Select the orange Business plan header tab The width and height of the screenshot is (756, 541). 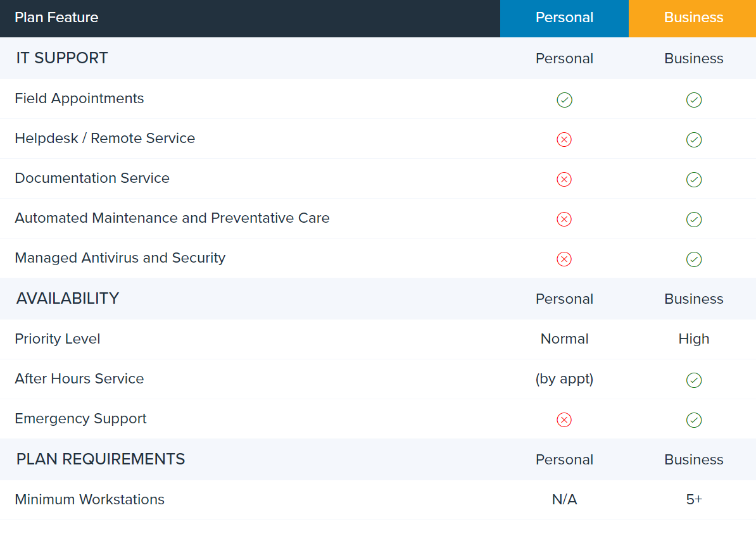coord(693,18)
